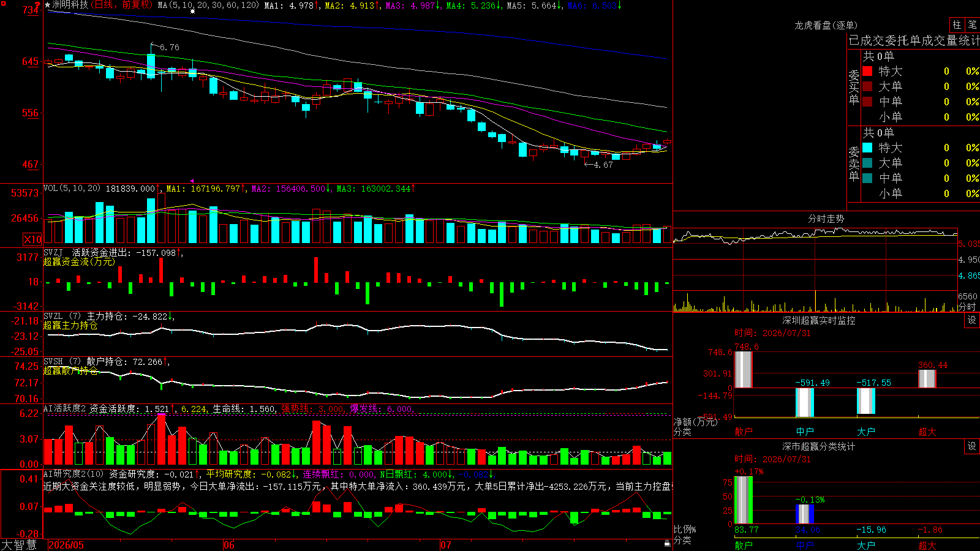Screen dimensions: 980x551
Task: Click the cyan 特大 swatch under 委卖单
Action: (x=867, y=148)
